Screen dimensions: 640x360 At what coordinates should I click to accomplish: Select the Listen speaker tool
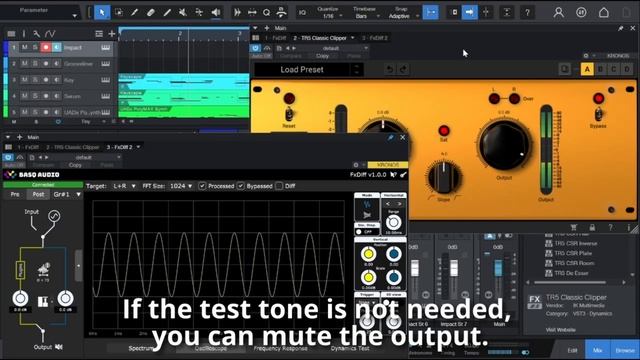pos(216,13)
